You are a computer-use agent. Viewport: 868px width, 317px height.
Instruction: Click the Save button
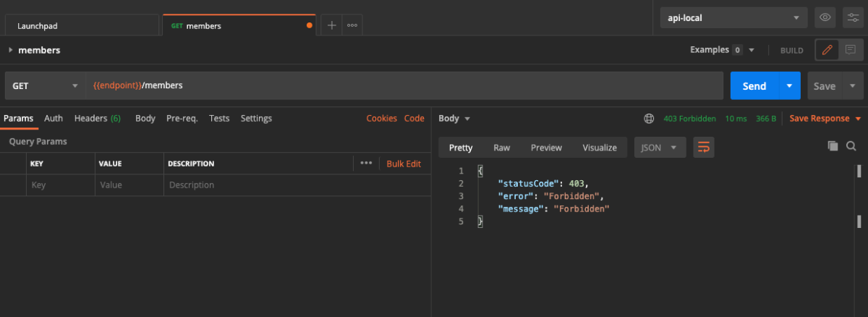coord(825,85)
